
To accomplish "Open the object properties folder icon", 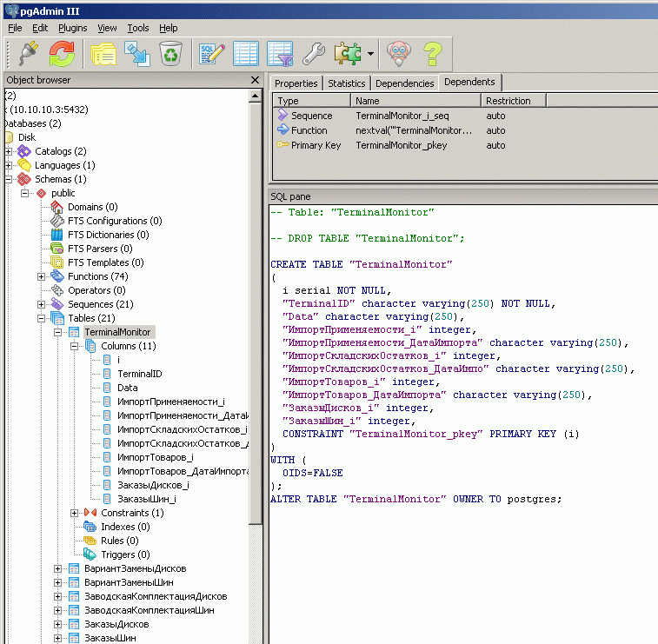I will click(103, 53).
